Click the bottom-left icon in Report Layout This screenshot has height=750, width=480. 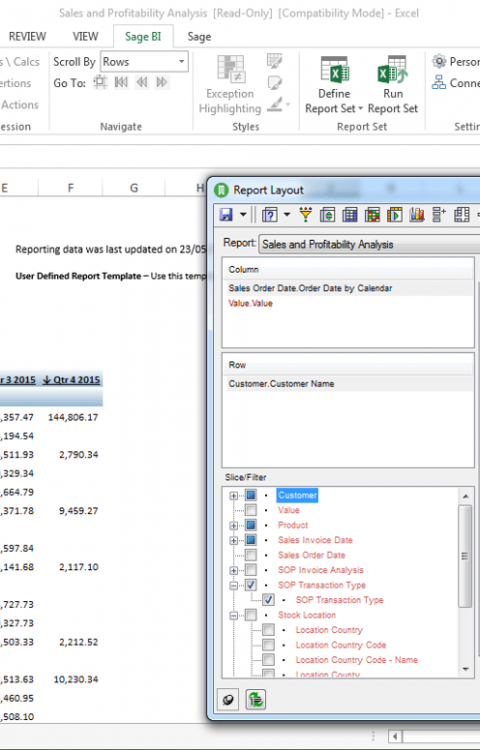pos(228,700)
